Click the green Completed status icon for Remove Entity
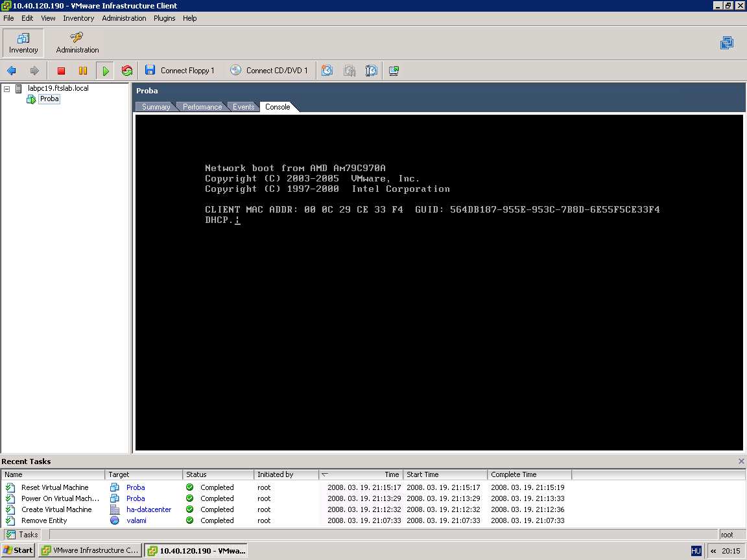747x560 pixels. pyautogui.click(x=189, y=520)
